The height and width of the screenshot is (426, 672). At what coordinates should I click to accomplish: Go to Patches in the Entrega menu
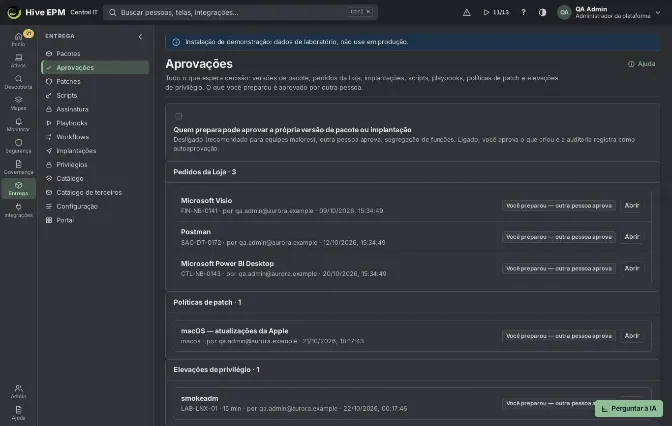[x=95, y=81]
